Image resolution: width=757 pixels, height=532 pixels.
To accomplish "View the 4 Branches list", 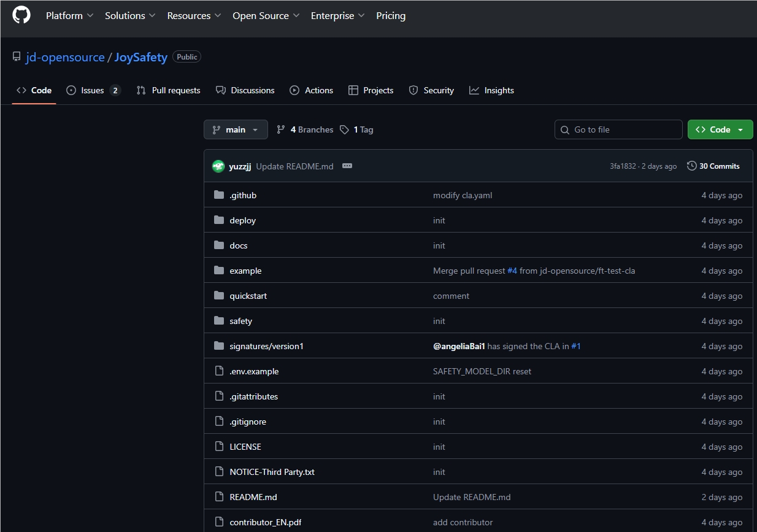I will (305, 129).
